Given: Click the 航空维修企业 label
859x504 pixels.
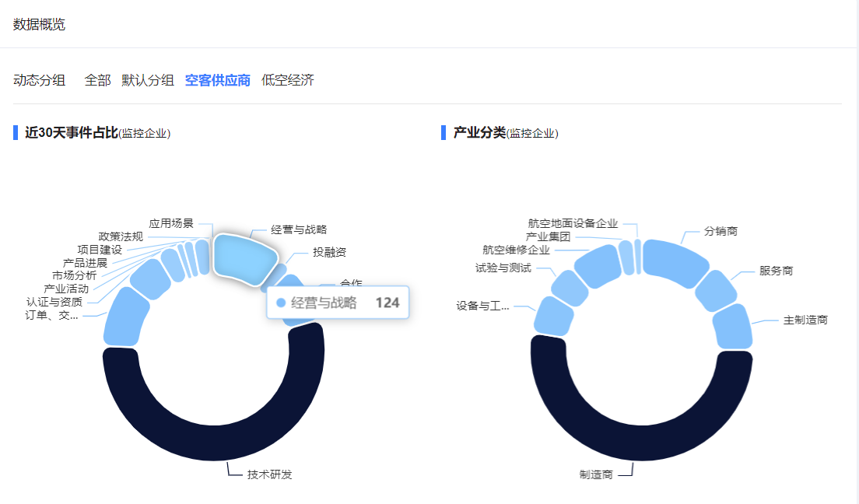Looking at the screenshot, I should click(516, 250).
